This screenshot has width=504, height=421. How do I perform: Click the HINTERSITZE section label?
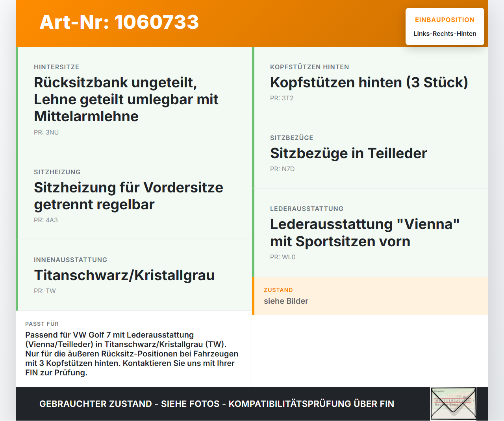pos(57,67)
